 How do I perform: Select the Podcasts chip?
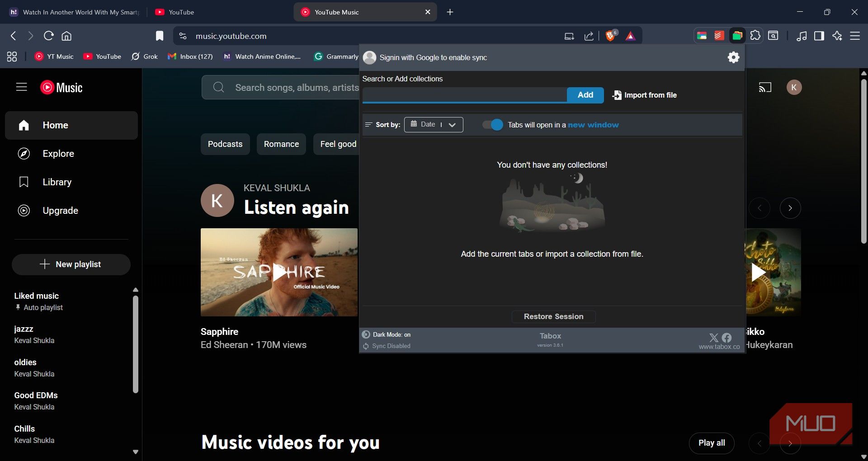225,144
